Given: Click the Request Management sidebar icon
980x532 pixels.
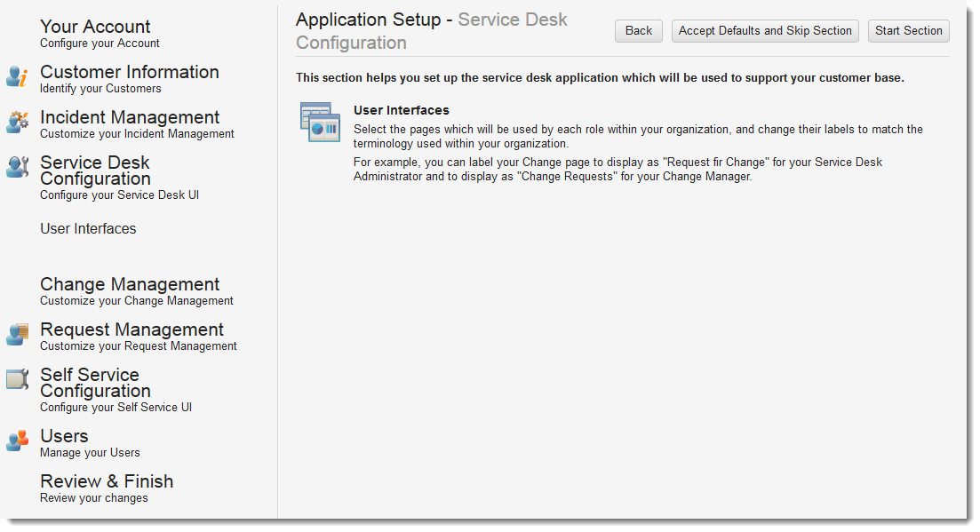Looking at the screenshot, I should coord(17,335).
